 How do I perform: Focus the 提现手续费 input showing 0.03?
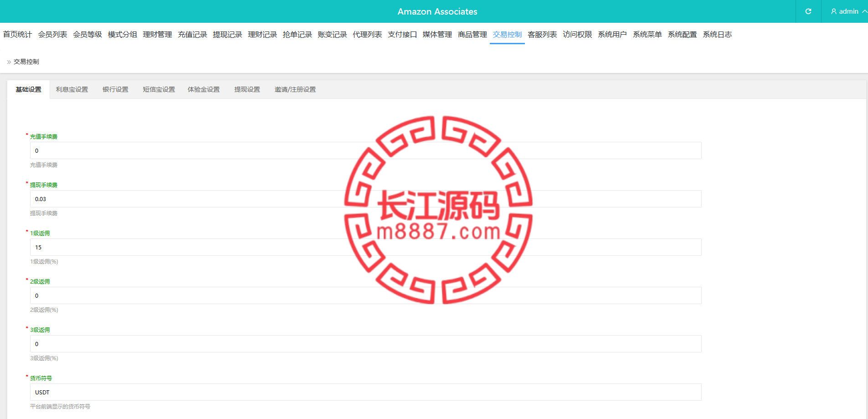pos(365,199)
